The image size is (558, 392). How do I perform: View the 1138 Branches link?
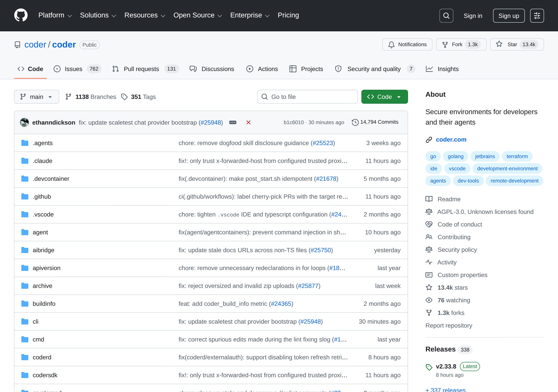point(91,97)
